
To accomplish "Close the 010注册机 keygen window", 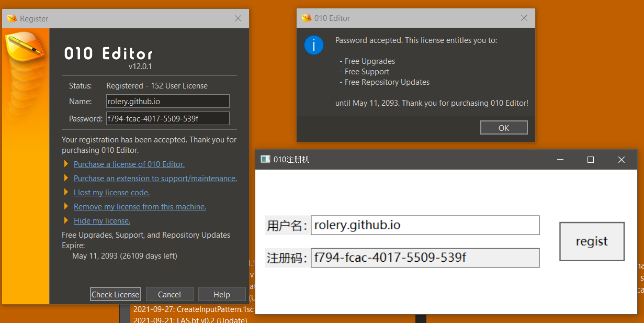I will pyautogui.click(x=622, y=160).
